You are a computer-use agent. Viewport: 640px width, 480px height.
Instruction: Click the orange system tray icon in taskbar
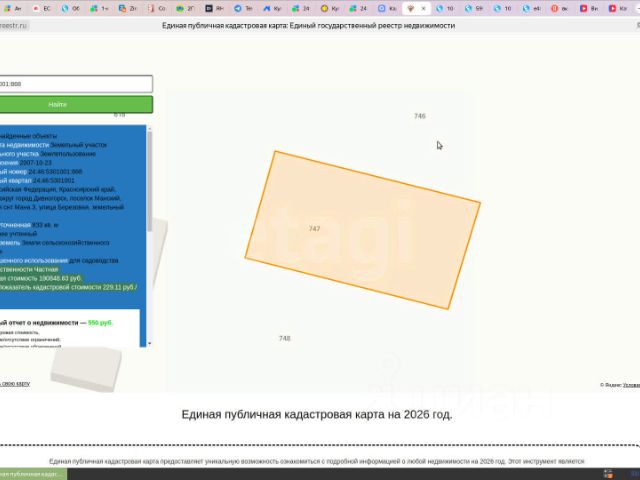point(608,474)
